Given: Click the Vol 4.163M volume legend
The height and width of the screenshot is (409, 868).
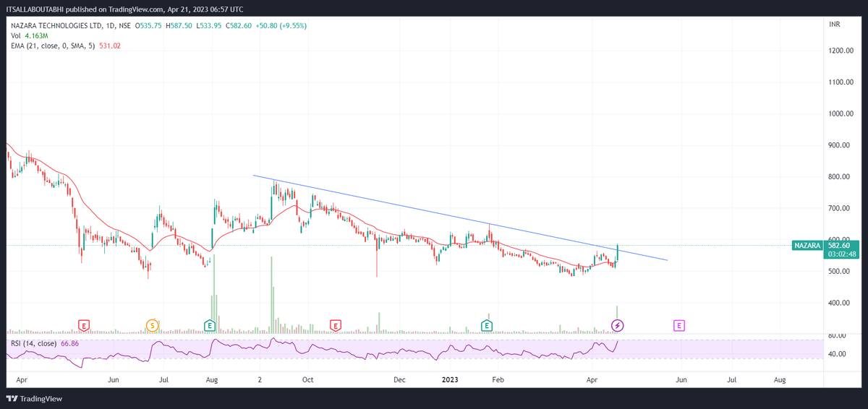Looking at the screenshot, I should click(x=29, y=35).
